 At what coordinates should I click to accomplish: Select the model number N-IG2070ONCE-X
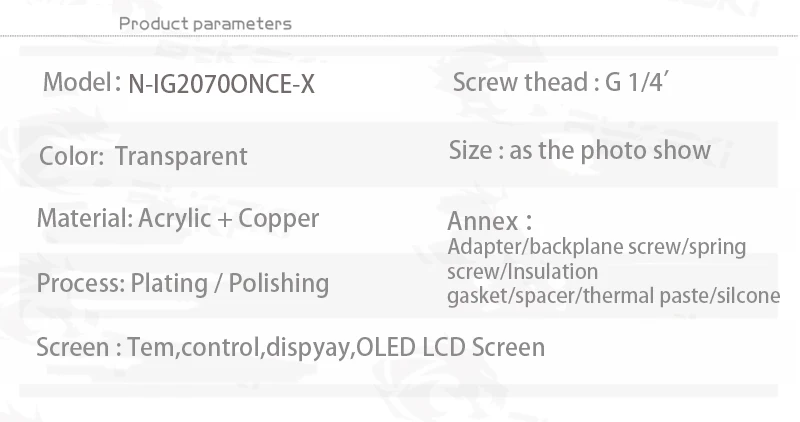(221, 84)
